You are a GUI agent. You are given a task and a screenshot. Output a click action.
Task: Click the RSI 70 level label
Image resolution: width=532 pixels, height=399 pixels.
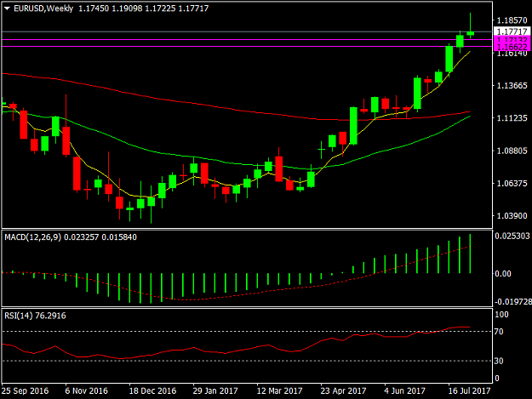click(499, 332)
